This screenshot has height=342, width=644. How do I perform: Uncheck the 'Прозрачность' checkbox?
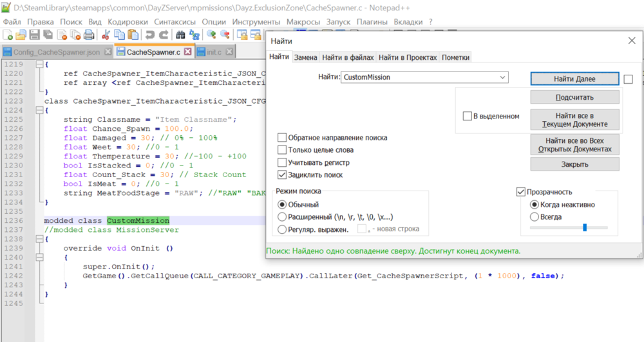[521, 192]
